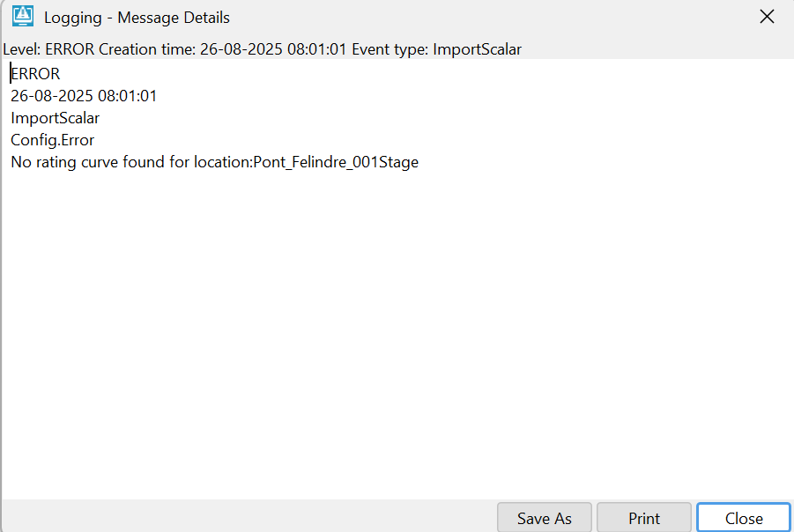Click the blank area of the message text box
The image size is (794, 532).
click(x=397, y=329)
